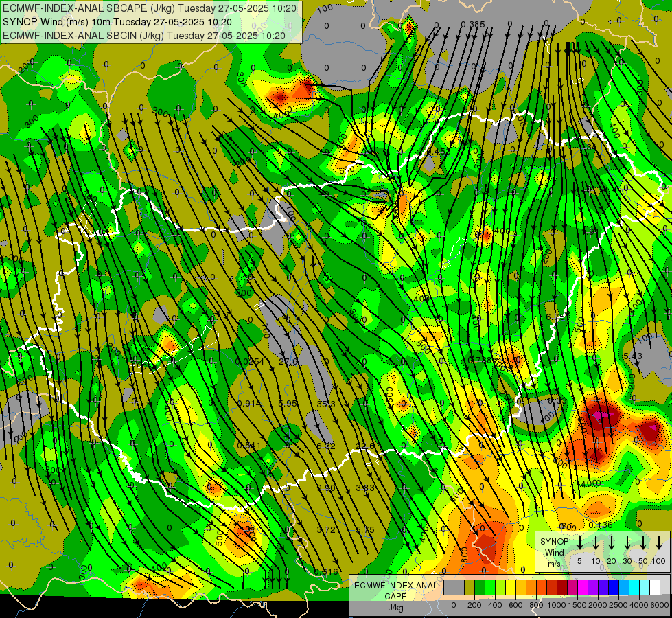
Task: Click the 'SYNOP Wind m/s' legend label
Action: click(x=554, y=553)
